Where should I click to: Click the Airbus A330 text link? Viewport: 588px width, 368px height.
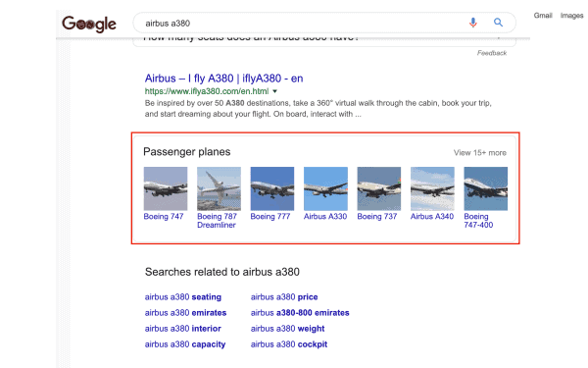(325, 216)
